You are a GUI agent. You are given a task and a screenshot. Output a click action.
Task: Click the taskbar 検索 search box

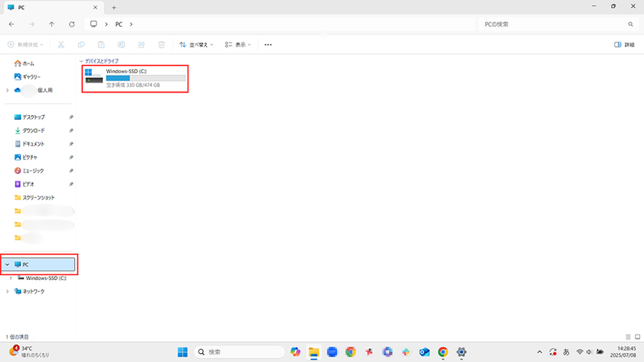(x=239, y=352)
